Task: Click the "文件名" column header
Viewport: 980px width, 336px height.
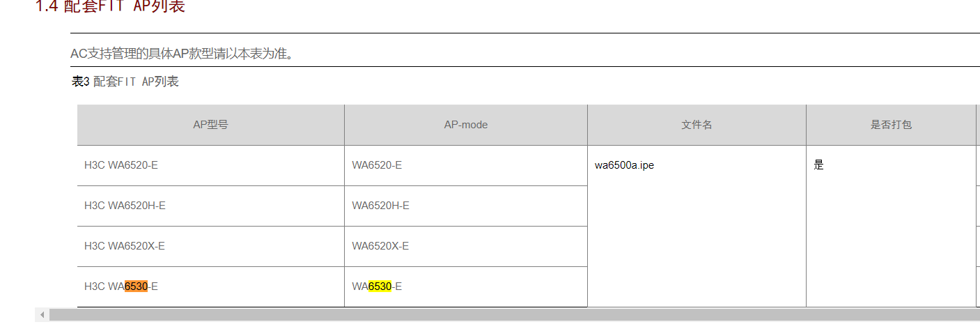Action: 697,125
